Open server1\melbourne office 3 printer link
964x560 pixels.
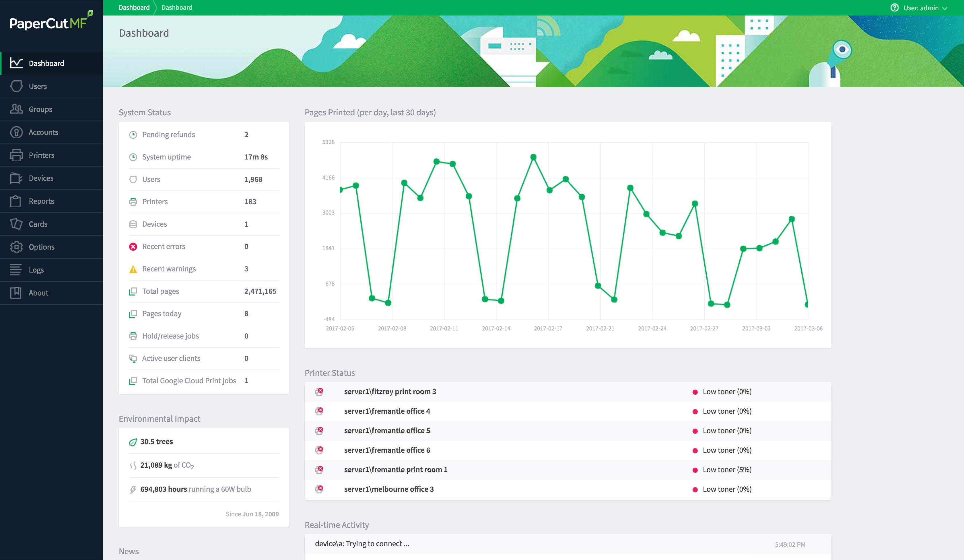click(389, 489)
